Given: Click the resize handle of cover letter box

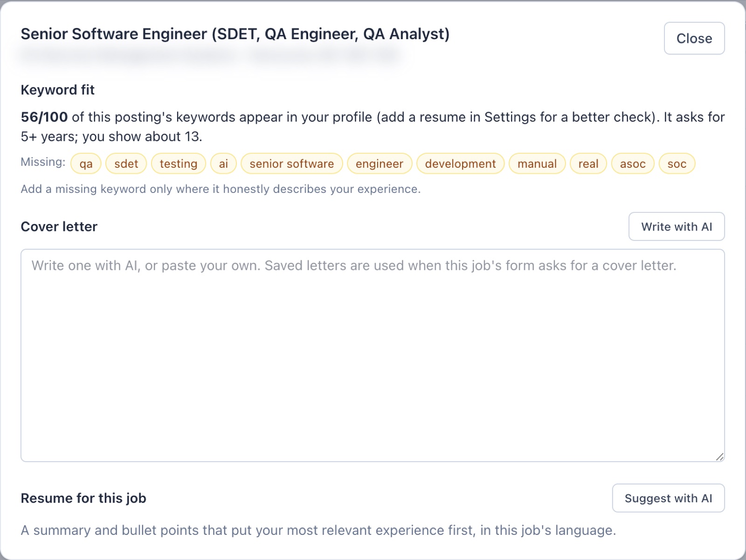Looking at the screenshot, I should tap(719, 457).
